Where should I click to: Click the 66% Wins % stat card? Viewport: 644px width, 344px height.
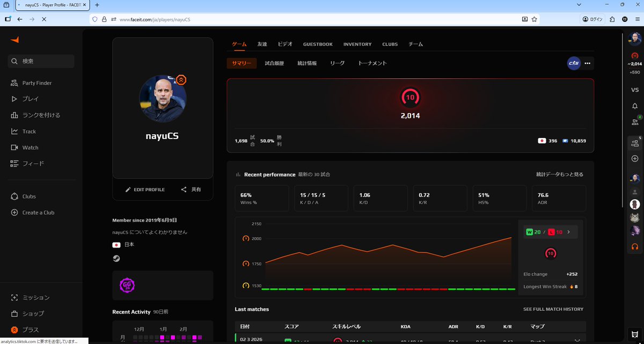[x=262, y=198]
